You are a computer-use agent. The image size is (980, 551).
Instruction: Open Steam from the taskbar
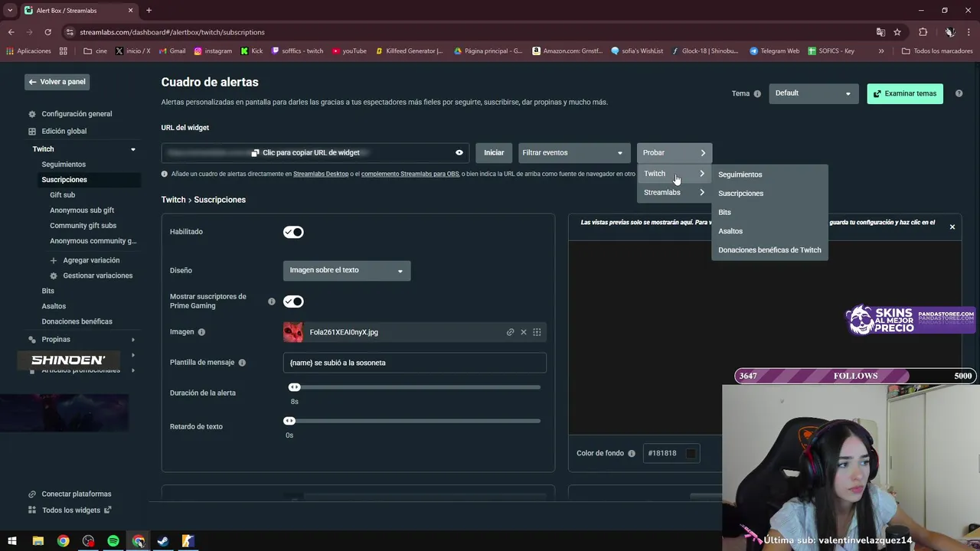point(163,541)
